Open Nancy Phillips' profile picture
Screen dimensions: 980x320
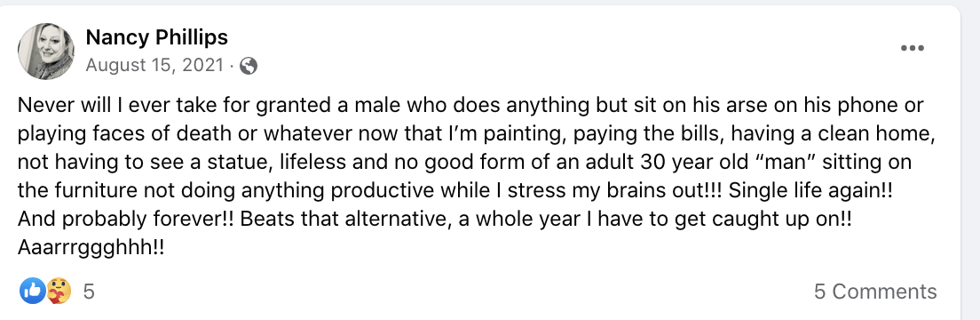coord(46,52)
